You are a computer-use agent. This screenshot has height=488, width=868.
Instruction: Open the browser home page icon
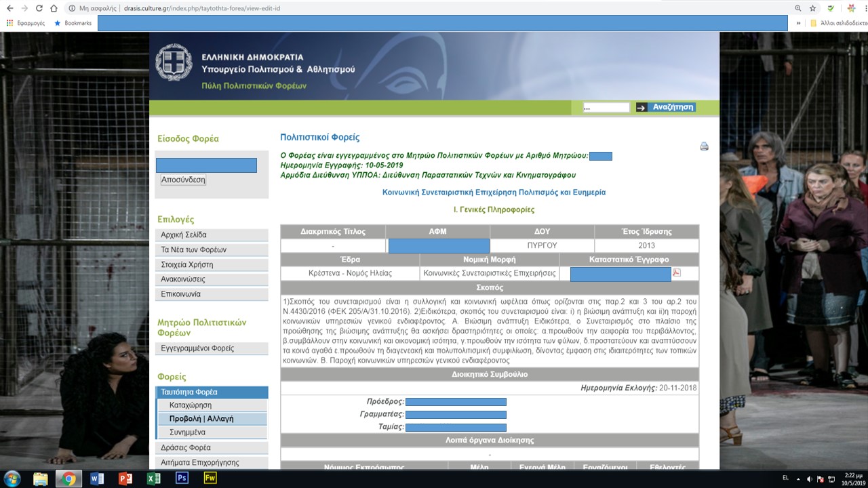click(x=54, y=8)
